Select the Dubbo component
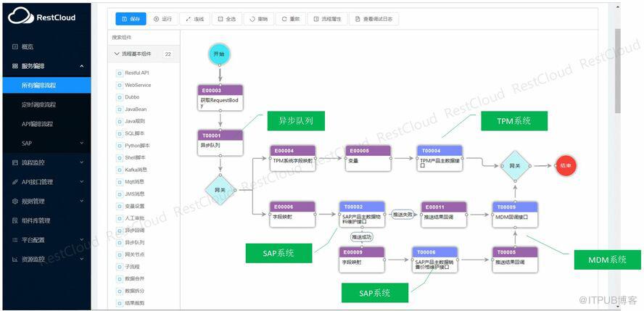 pos(128,97)
